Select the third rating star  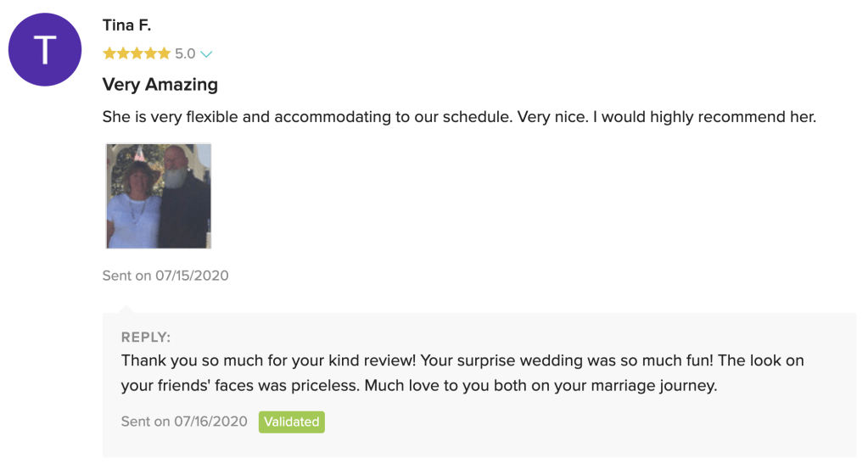(137, 54)
